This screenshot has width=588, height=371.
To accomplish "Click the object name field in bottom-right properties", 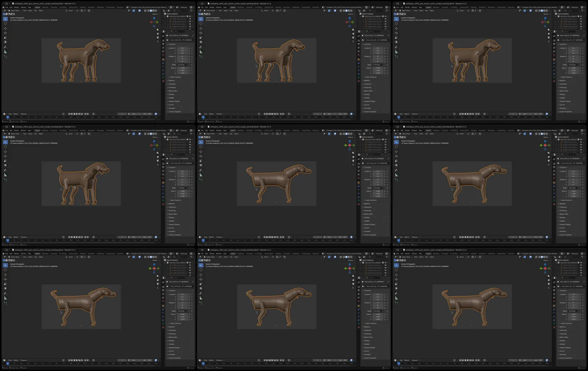I will click(572, 286).
